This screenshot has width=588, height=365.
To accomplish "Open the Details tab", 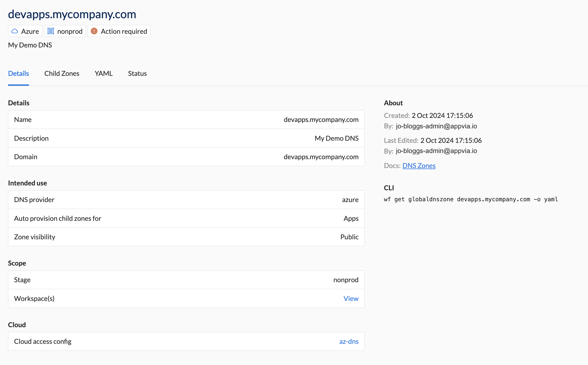I will click(18, 73).
